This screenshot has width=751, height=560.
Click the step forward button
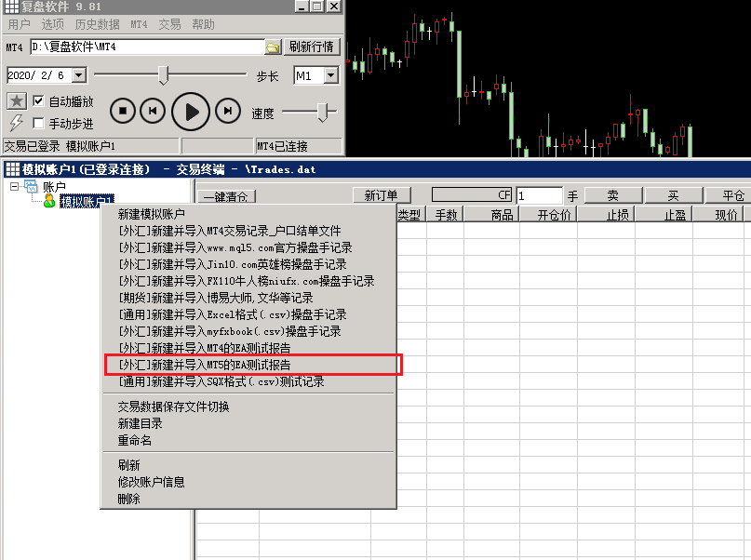(228, 112)
